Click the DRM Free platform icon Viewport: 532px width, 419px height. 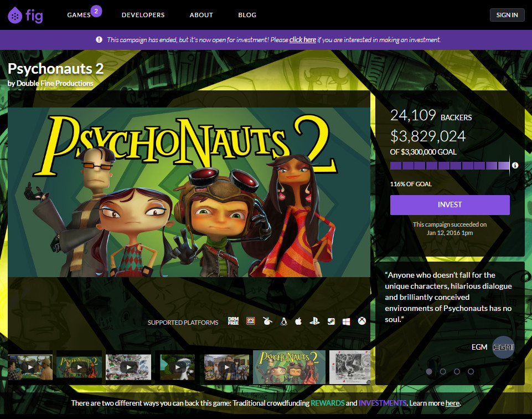click(233, 321)
